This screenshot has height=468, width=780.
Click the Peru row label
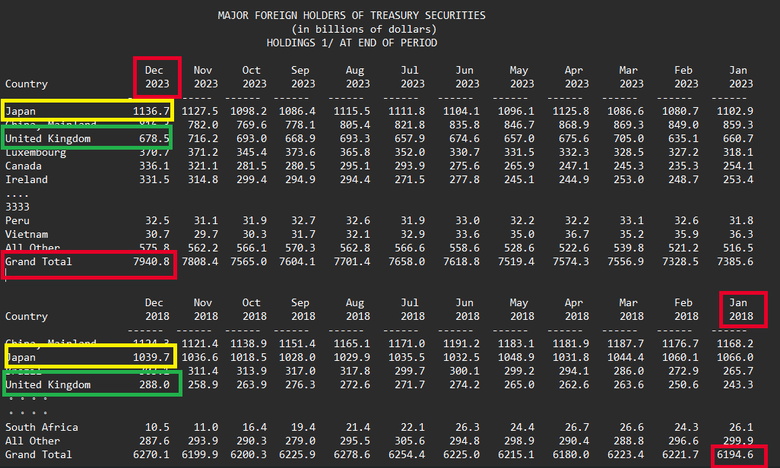click(x=17, y=220)
